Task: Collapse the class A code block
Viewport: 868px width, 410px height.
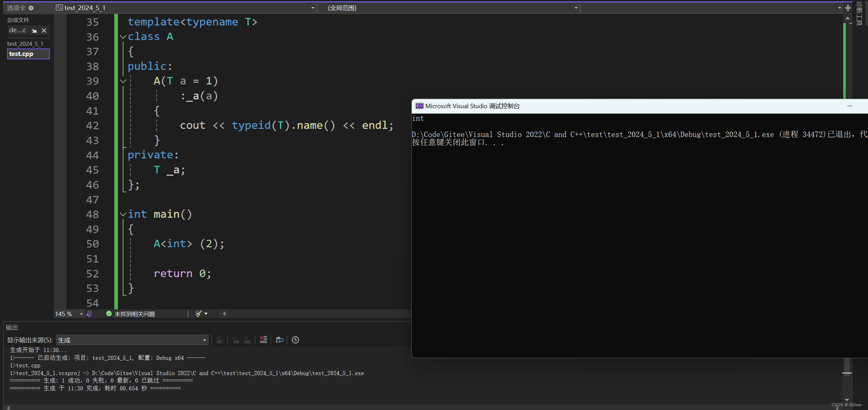Action: [x=123, y=37]
